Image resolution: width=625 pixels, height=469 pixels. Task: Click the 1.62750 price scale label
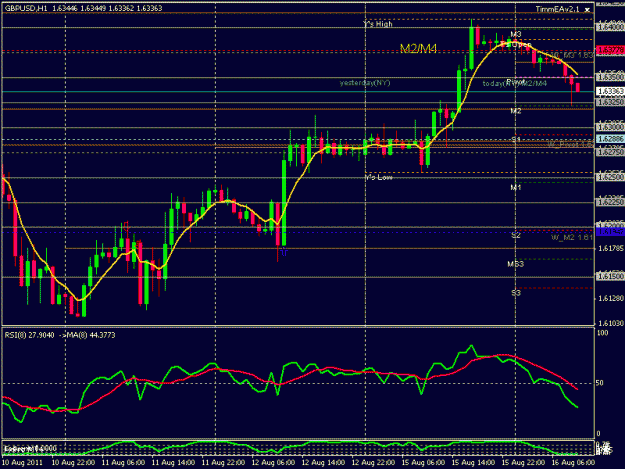tap(610, 152)
